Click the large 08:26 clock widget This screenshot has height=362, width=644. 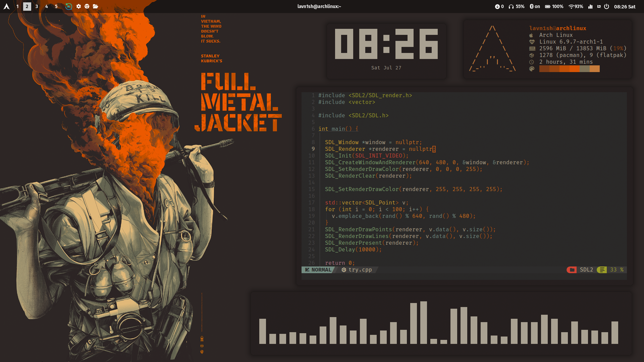click(386, 44)
